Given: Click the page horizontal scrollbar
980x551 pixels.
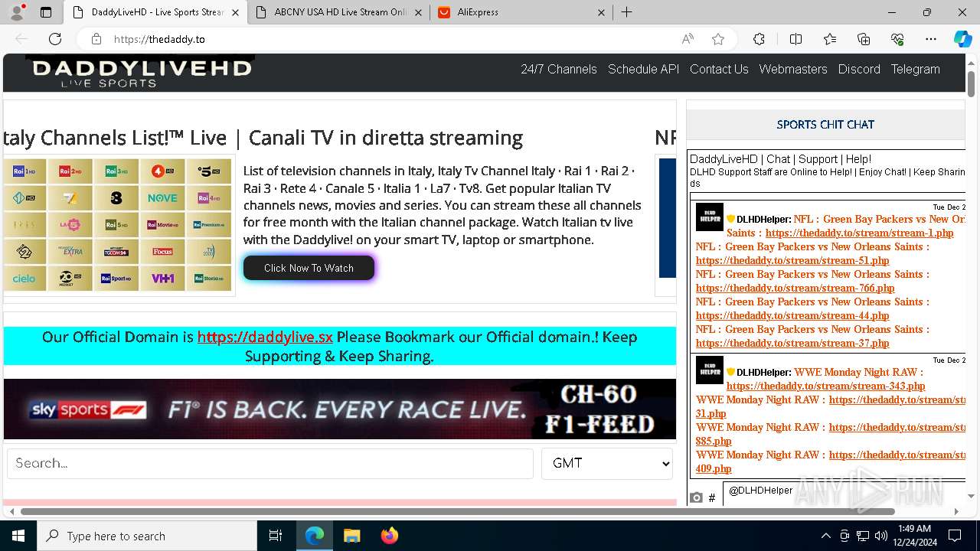Looking at the screenshot, I should pyautogui.click(x=457, y=511).
